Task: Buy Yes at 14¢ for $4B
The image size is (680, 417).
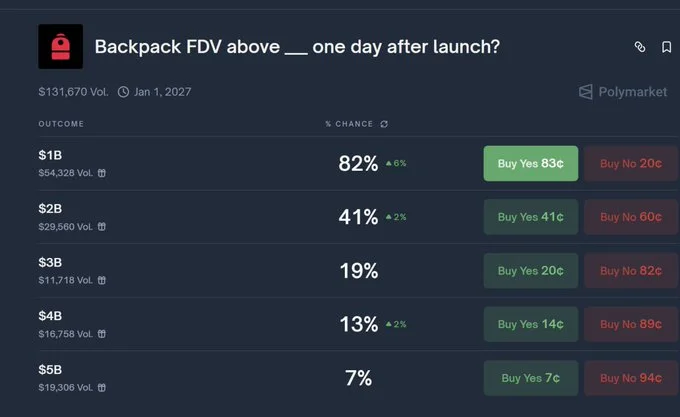Action: 531,324
